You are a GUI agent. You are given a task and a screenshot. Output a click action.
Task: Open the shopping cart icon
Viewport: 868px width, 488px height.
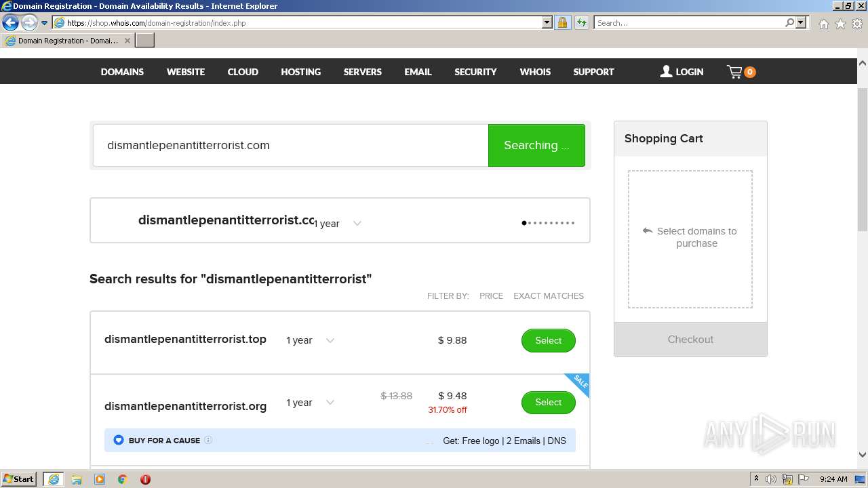tap(734, 71)
